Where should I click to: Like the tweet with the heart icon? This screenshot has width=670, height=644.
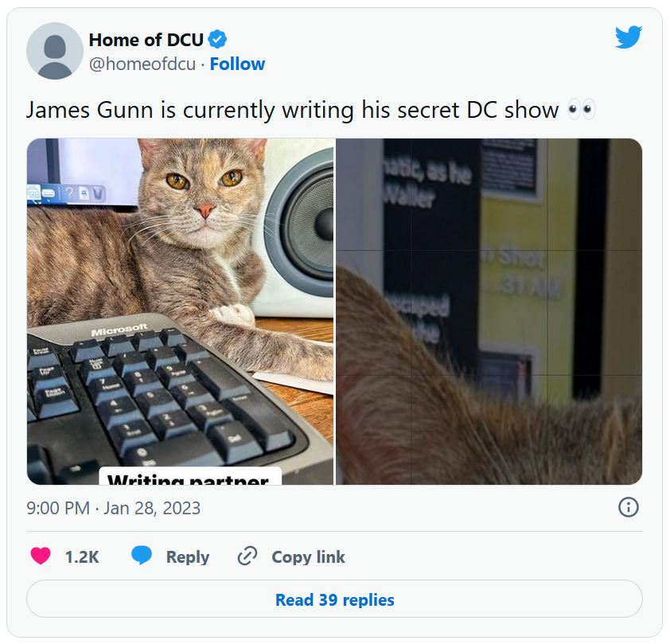tap(41, 556)
